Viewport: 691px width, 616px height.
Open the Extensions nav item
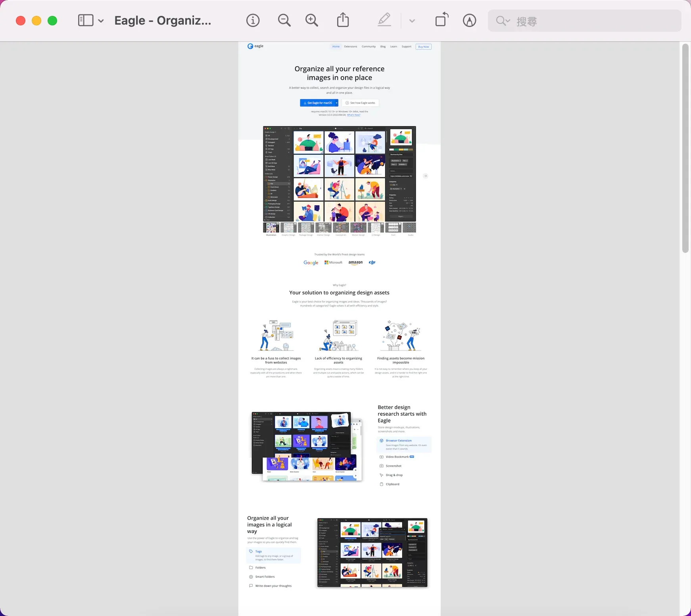(x=351, y=46)
